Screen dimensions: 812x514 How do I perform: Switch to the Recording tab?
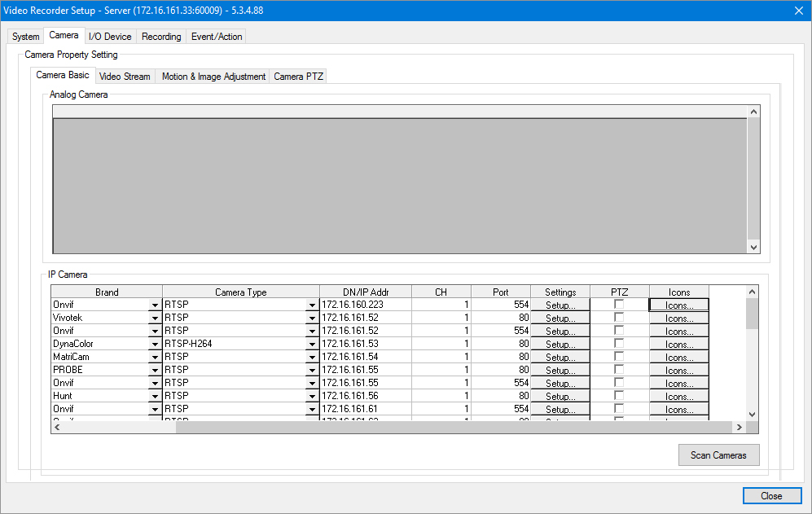tap(161, 37)
